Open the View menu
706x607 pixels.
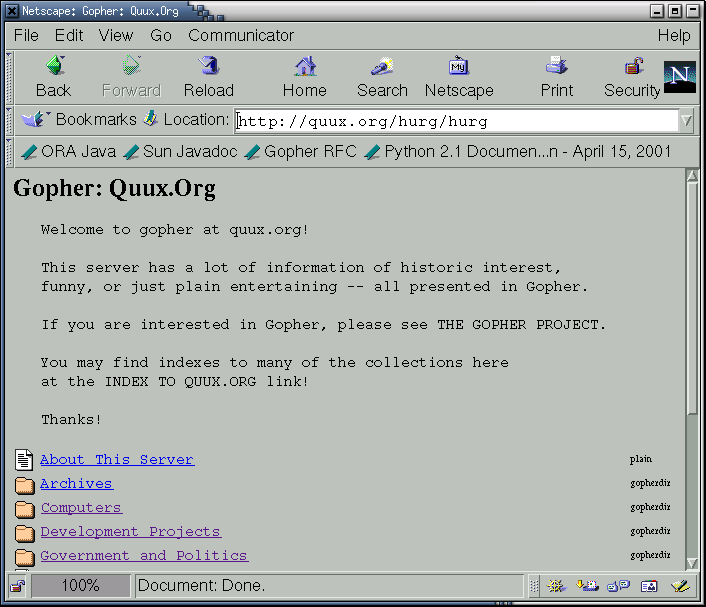[x=116, y=36]
